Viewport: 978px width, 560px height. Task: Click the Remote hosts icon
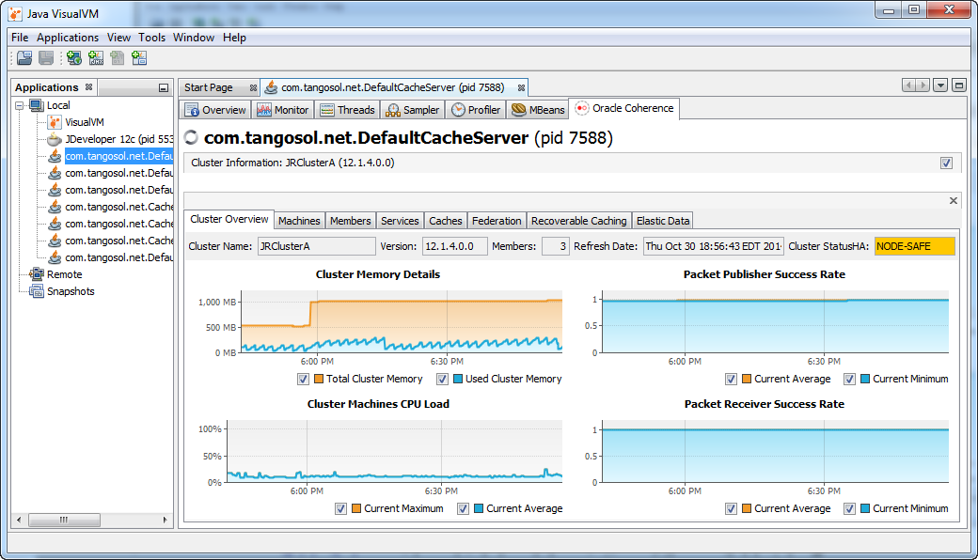[37, 274]
